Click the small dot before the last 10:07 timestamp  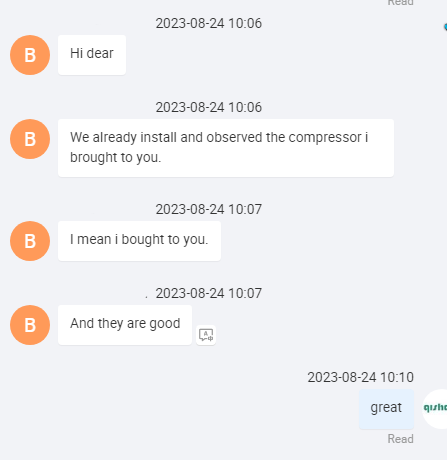[x=146, y=297]
